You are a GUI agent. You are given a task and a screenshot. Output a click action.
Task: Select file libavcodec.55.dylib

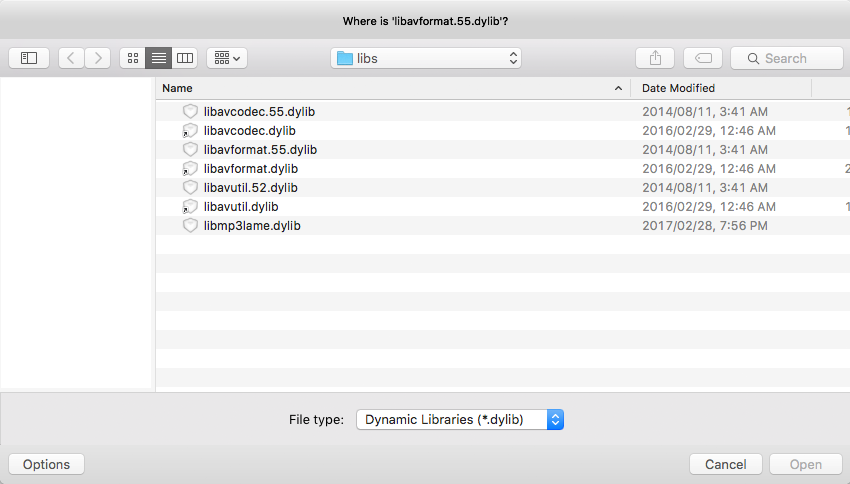[x=503, y=112]
